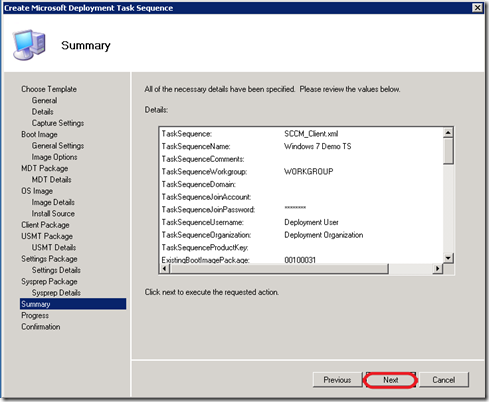
Task: Select the Details step in sidebar
Action: tap(42, 112)
